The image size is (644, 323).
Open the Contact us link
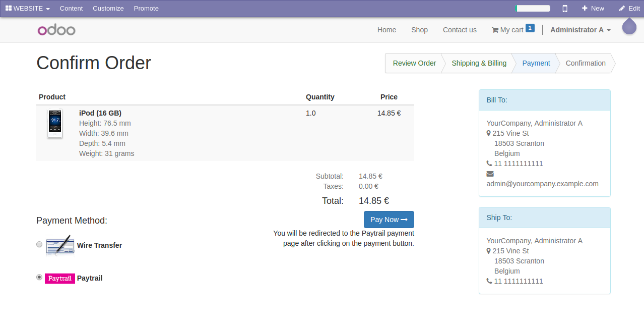(x=460, y=30)
